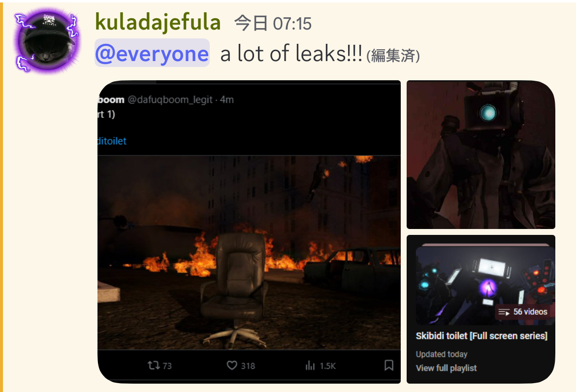Click the edited marker (編集済)
This screenshot has width=576, height=392.
pyautogui.click(x=393, y=56)
